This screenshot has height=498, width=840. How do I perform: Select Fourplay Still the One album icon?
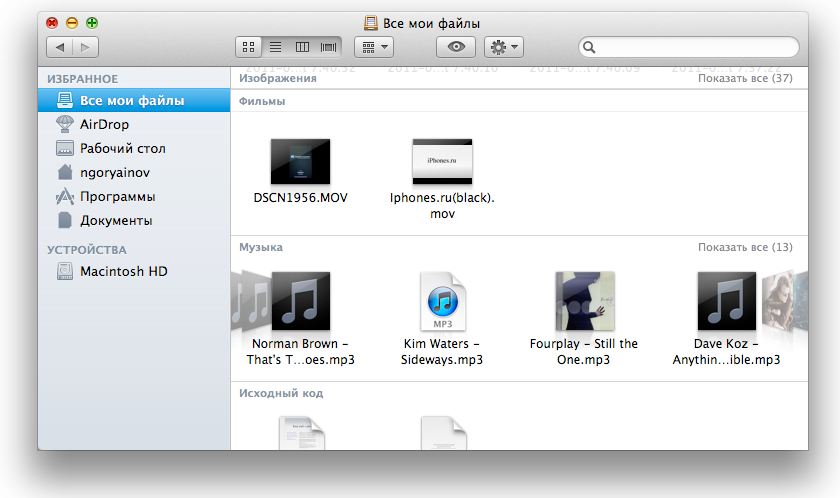pos(584,301)
